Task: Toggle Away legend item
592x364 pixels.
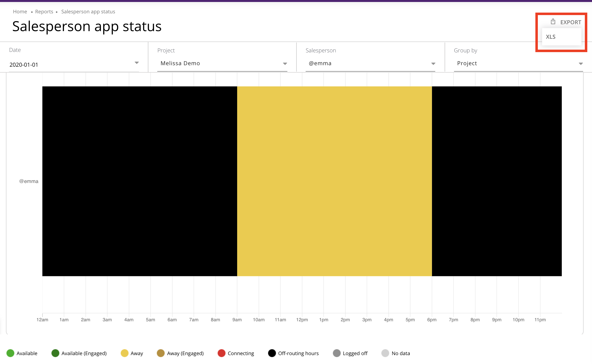Action: tap(132, 353)
